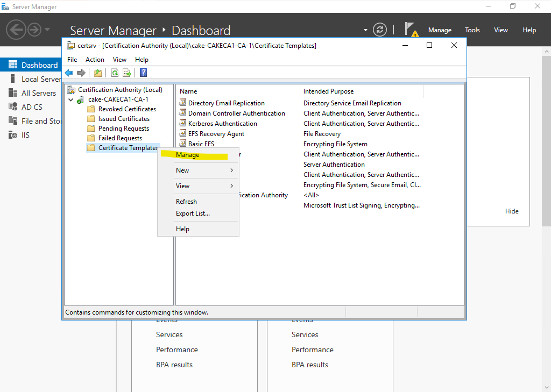Click Directory Email Replication template icon
This screenshot has width=551, height=392.
pos(182,103)
